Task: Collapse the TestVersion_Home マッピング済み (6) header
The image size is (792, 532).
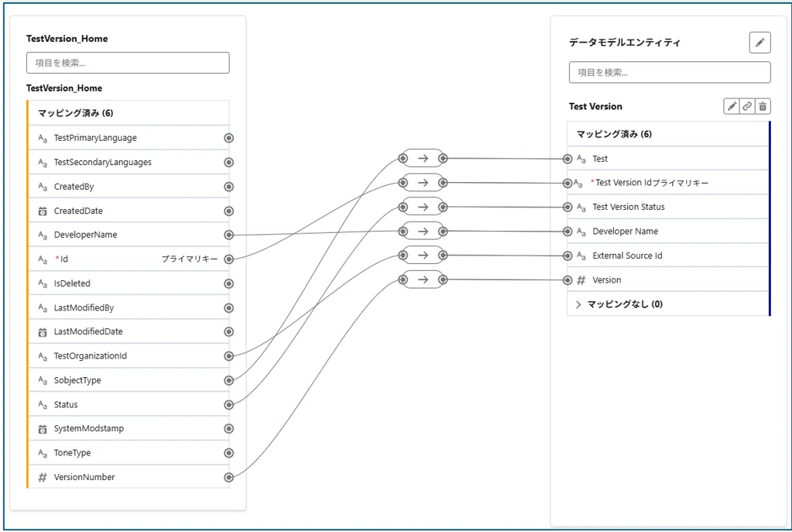Action: (x=129, y=113)
